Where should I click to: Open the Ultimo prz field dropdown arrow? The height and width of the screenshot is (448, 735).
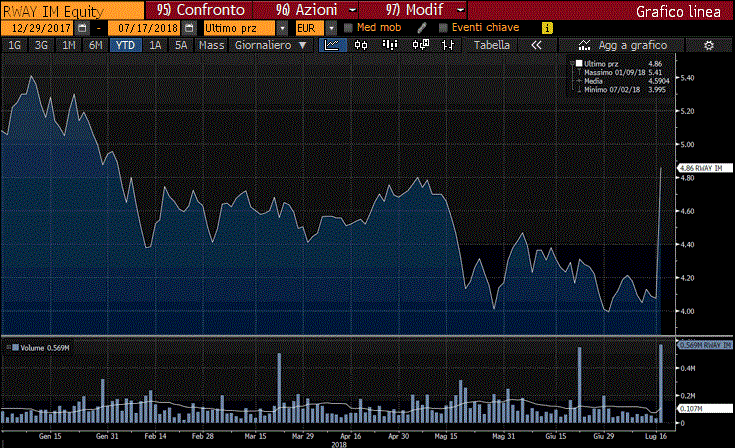click(282, 28)
